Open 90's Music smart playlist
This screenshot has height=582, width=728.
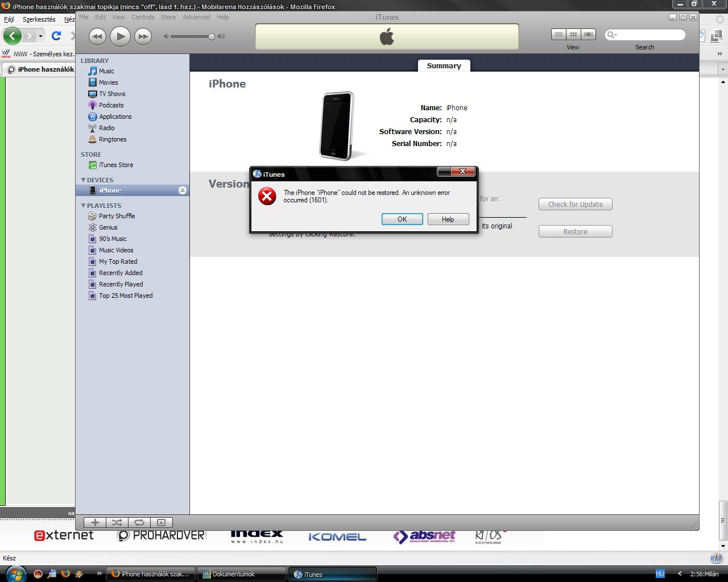coord(112,239)
